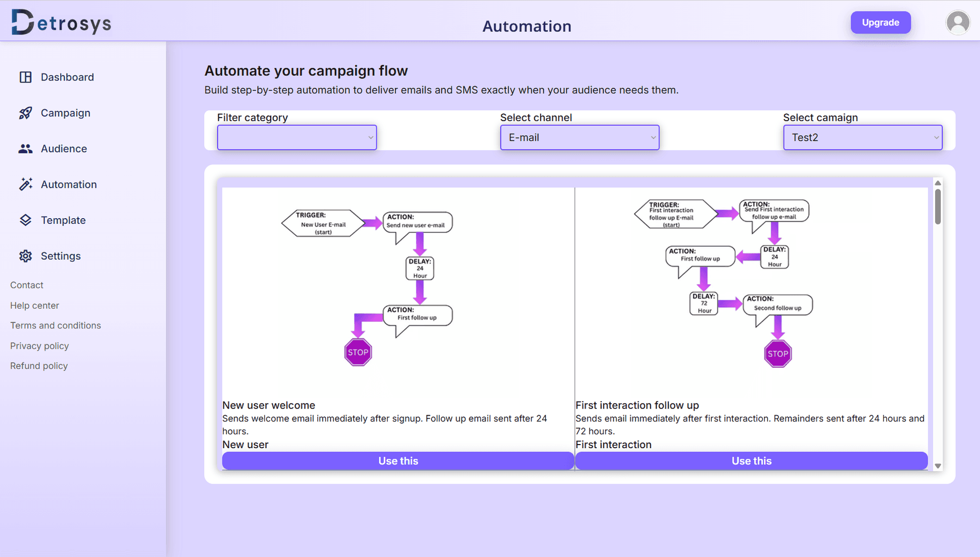The image size is (980, 557).
Task: Click the 'First interaction follow up' title
Action: [x=637, y=405]
